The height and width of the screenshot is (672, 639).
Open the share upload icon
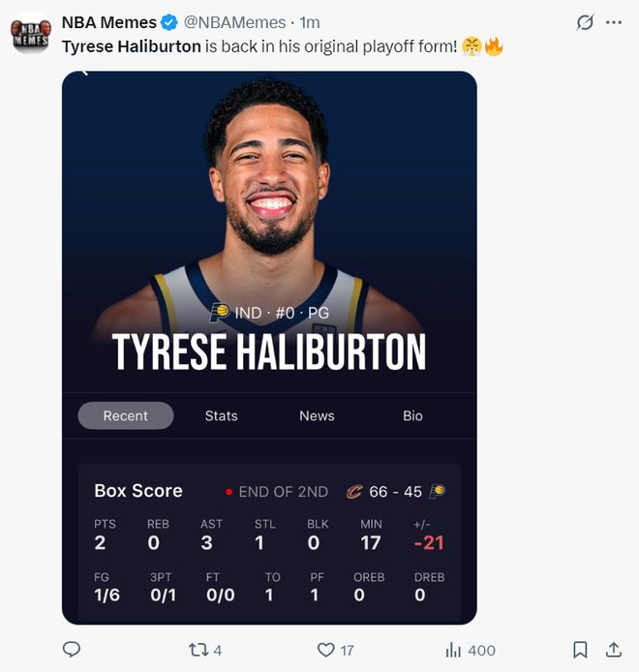(613, 650)
